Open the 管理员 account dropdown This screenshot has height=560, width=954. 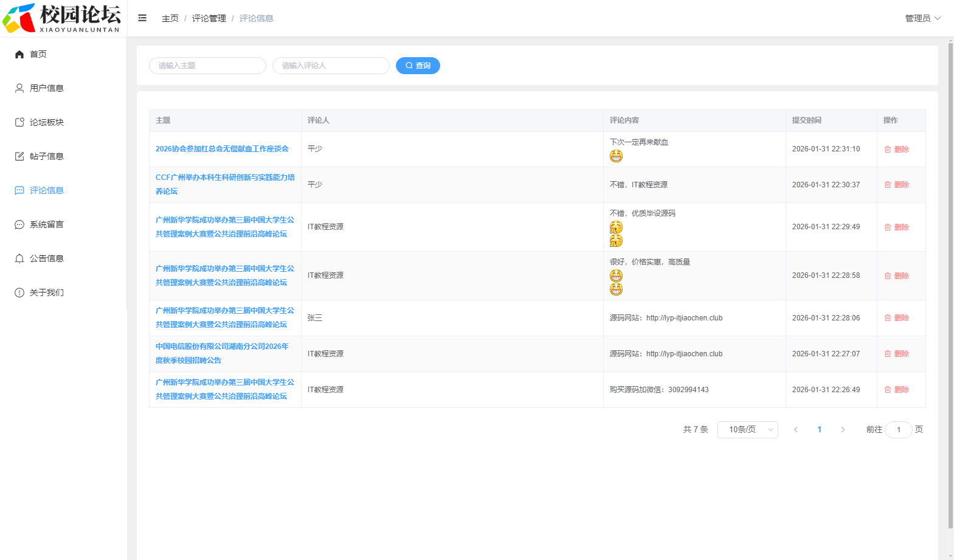(x=922, y=18)
